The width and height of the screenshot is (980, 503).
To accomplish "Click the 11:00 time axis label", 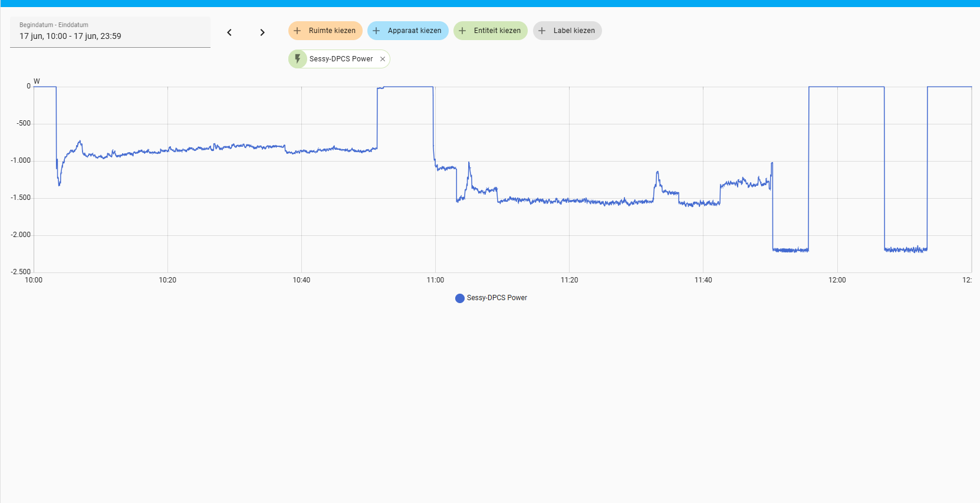I will [x=435, y=280].
